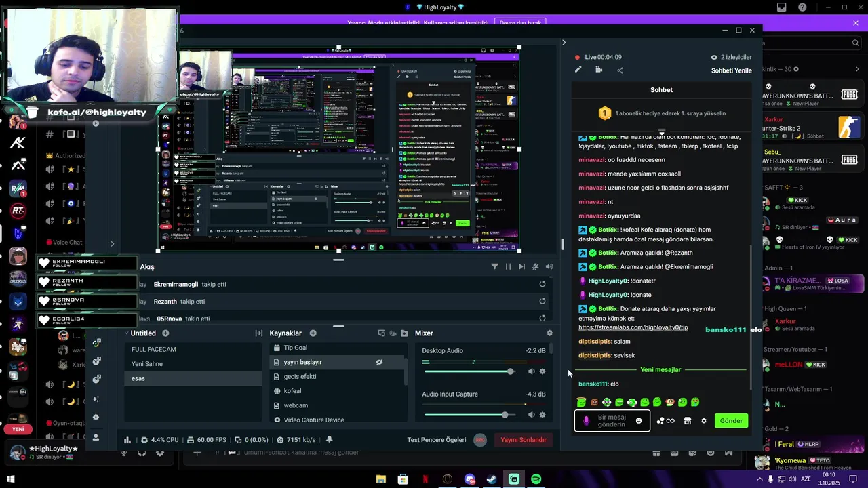
Task: Open the Steam icon on the taskbar
Action: [492, 479]
